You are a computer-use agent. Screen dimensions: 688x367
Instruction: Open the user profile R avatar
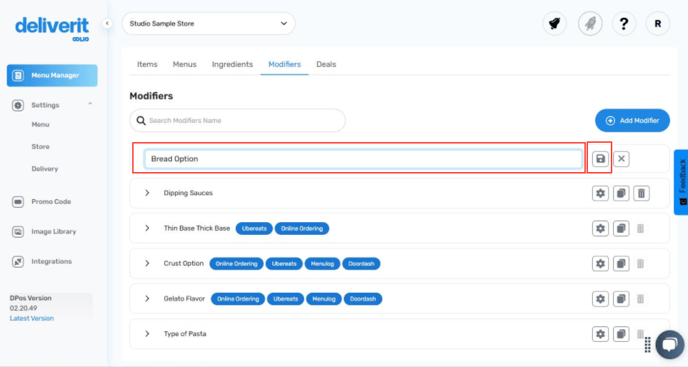click(658, 23)
